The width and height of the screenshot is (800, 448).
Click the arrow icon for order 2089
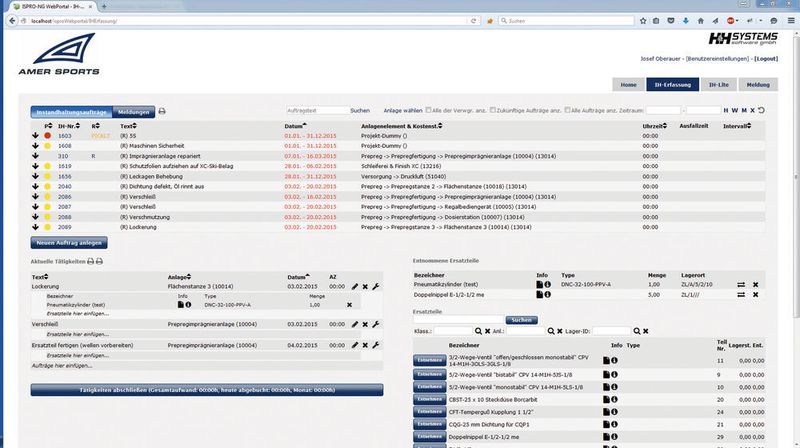35,227
